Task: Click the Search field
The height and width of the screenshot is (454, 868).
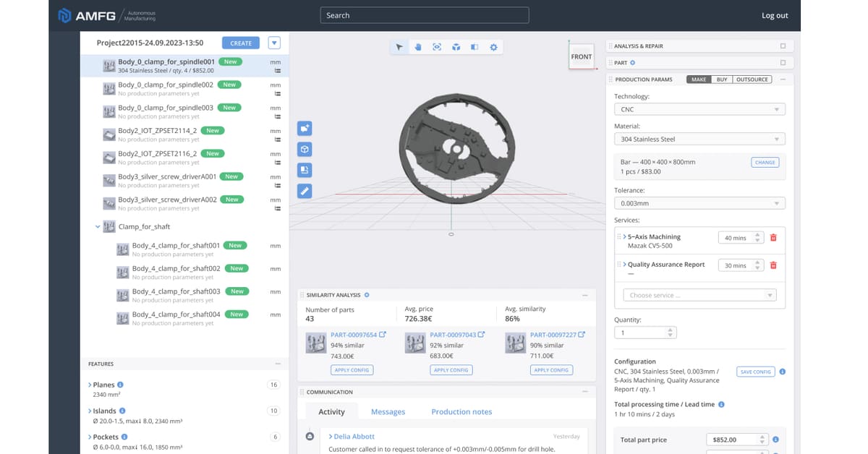Action: coord(425,15)
